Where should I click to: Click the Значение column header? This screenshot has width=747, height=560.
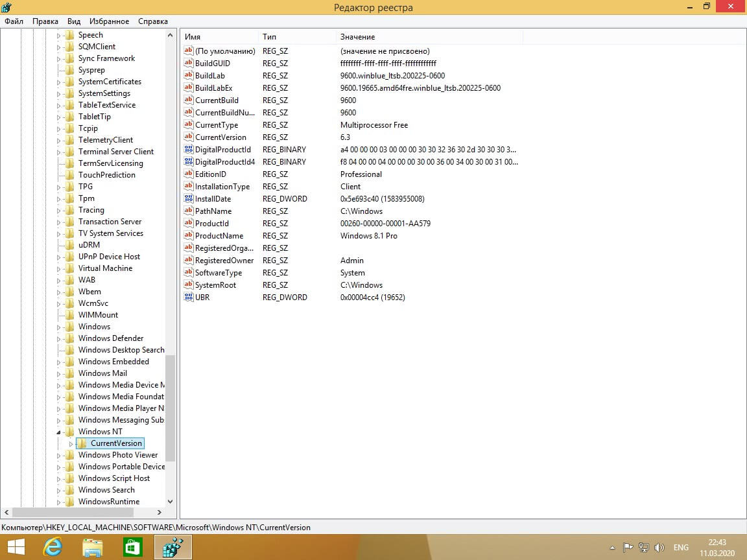pos(357,37)
